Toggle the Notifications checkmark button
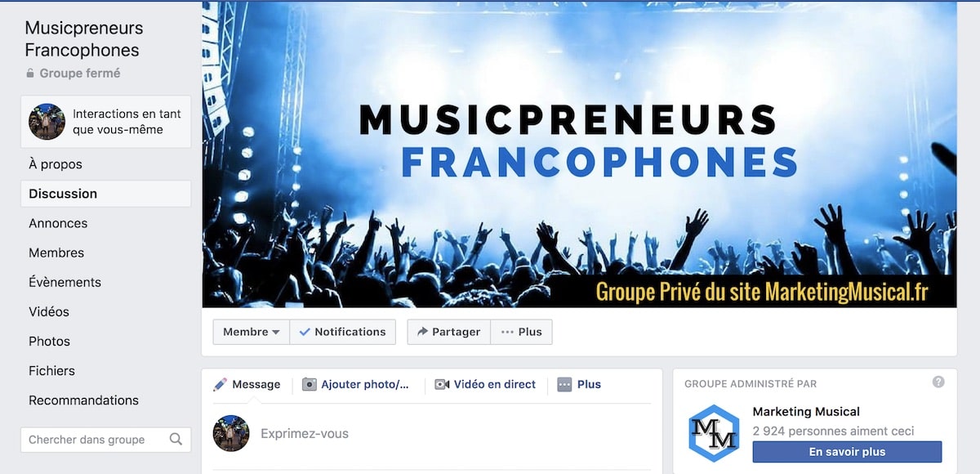The image size is (980, 474). click(343, 332)
